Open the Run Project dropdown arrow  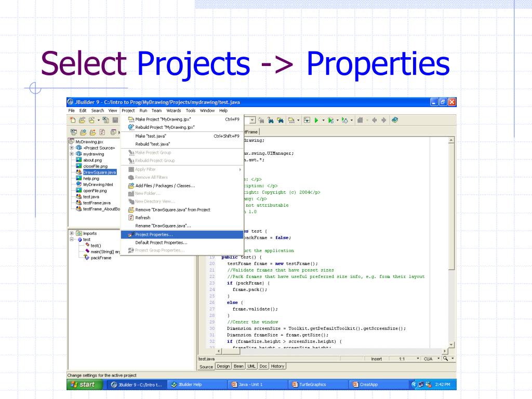[x=323, y=120]
